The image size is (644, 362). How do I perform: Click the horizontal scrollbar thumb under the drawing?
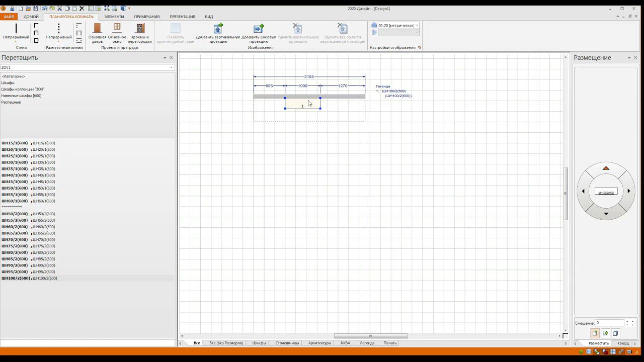[371, 336]
